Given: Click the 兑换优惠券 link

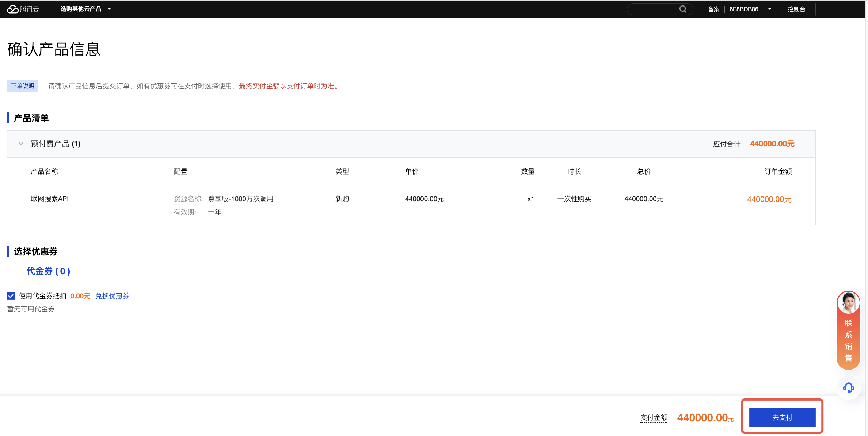Looking at the screenshot, I should [113, 296].
